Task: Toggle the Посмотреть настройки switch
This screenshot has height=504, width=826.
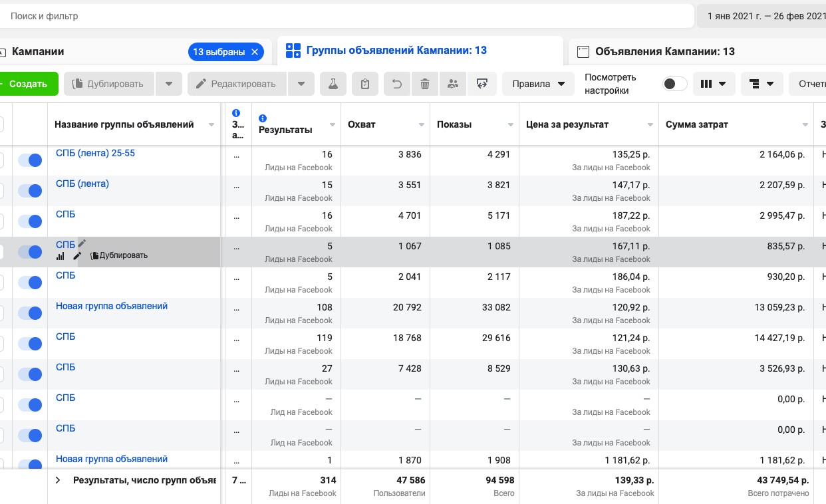Action: pos(675,84)
